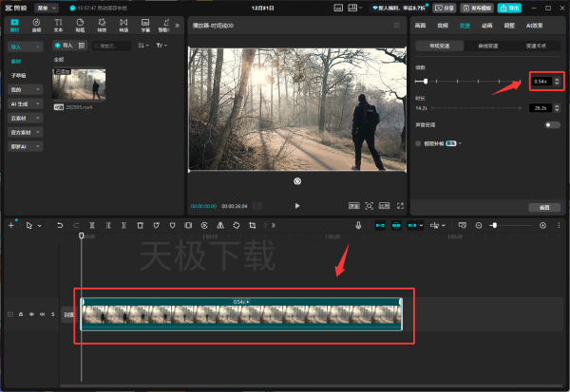Click the 重置 reset button
Viewport: 570px width, 392px height.
coord(544,206)
